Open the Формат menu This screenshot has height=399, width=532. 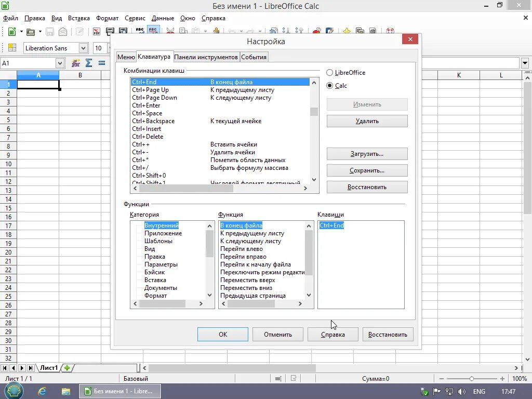coord(107,18)
